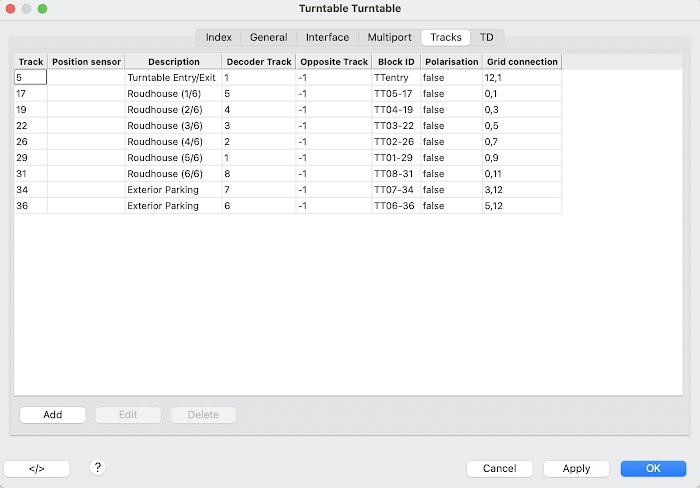Screen dimensions: 700x488
Task: Click block ID TT02-26
Action: tap(394, 142)
